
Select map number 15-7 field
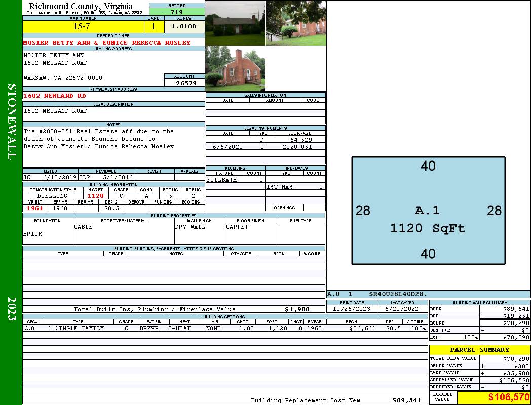[x=83, y=26]
